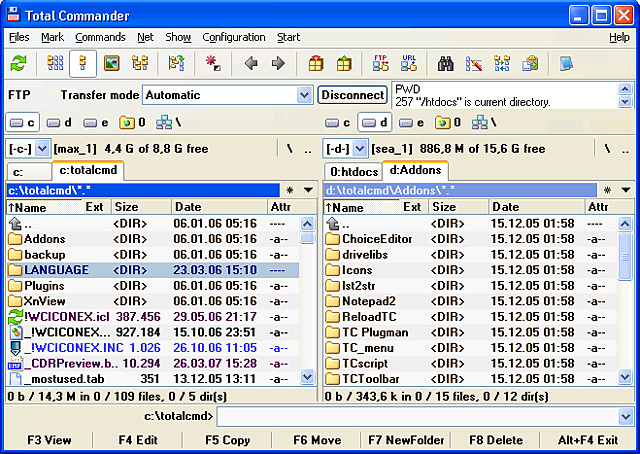
Task: Click the Disconnect button
Action: click(352, 95)
